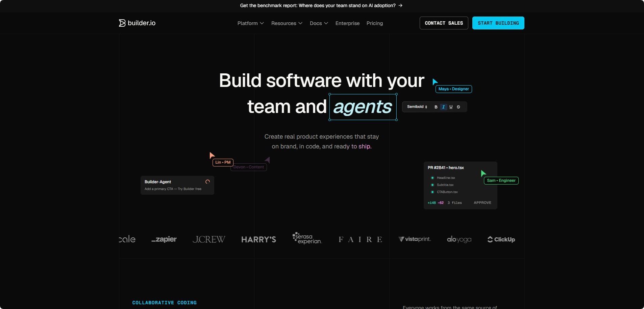Click the 'ship' highlighted word in subtitle
The width and height of the screenshot is (644, 309).
coord(364,146)
